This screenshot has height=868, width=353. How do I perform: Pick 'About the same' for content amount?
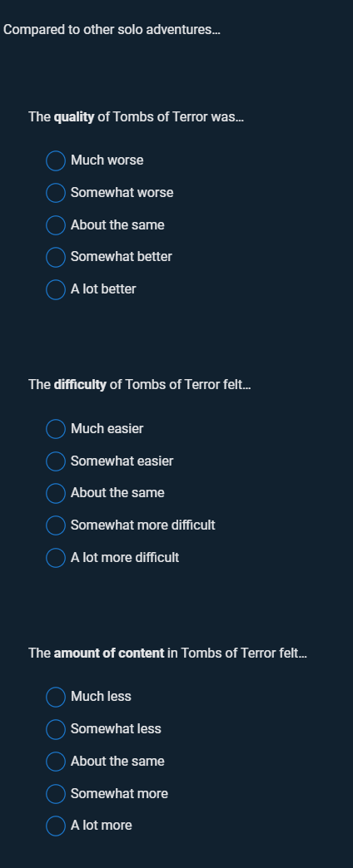[56, 761]
